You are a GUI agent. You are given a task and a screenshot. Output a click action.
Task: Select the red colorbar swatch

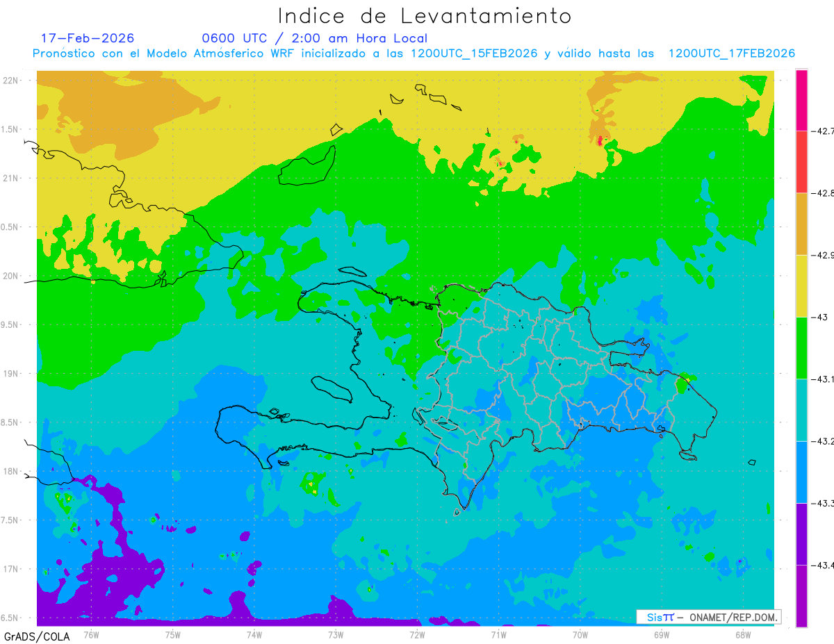[x=801, y=162]
